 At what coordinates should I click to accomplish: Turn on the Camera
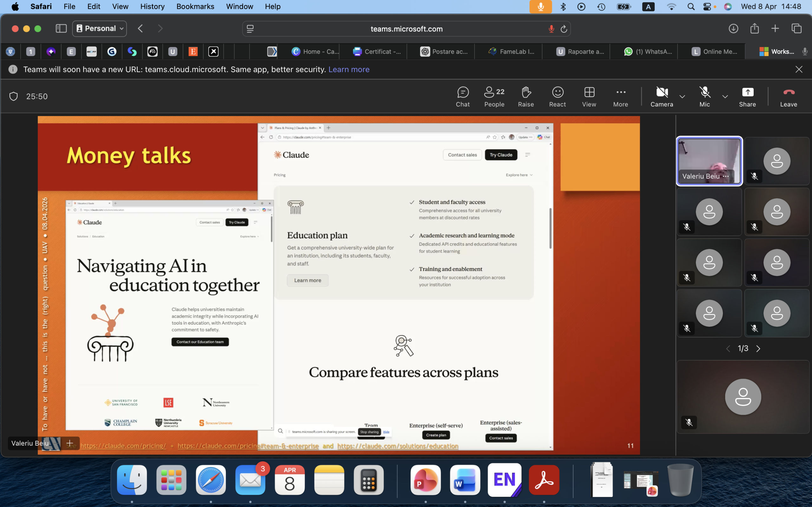(662, 97)
